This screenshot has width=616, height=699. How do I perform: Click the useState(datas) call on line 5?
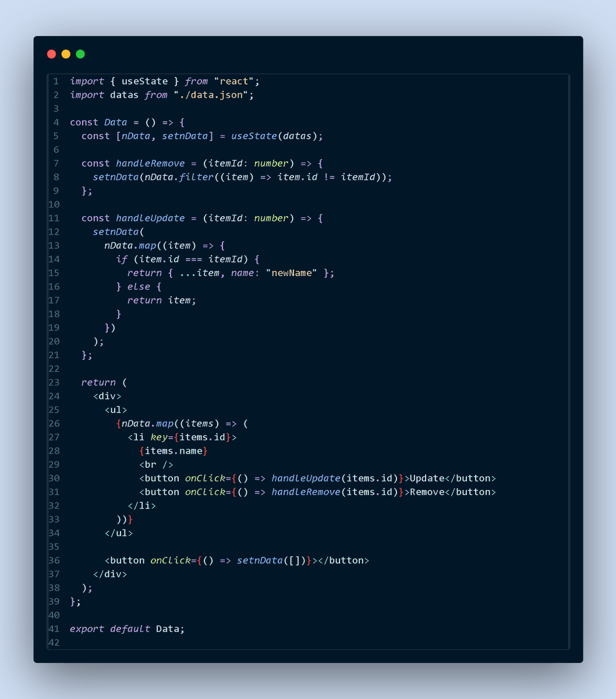click(274, 136)
